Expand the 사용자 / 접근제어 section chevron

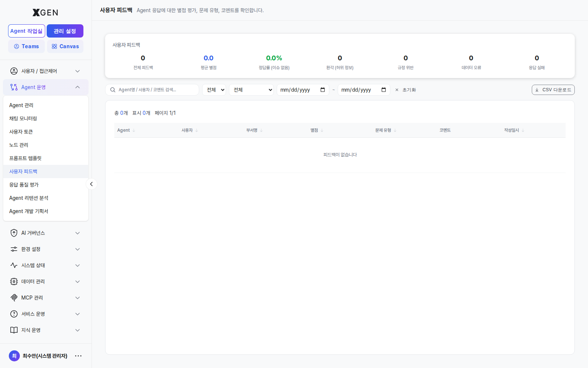[x=78, y=71]
